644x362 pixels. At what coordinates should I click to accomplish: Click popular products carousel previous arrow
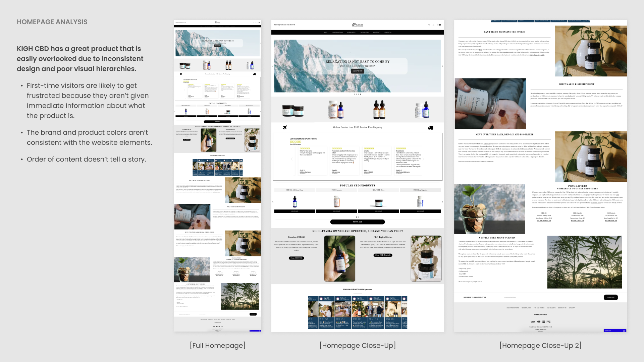point(273,202)
